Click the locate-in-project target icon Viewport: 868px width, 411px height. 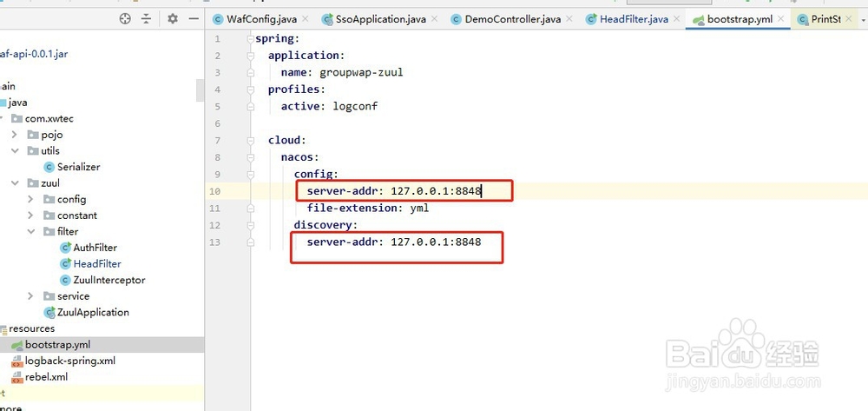125,19
